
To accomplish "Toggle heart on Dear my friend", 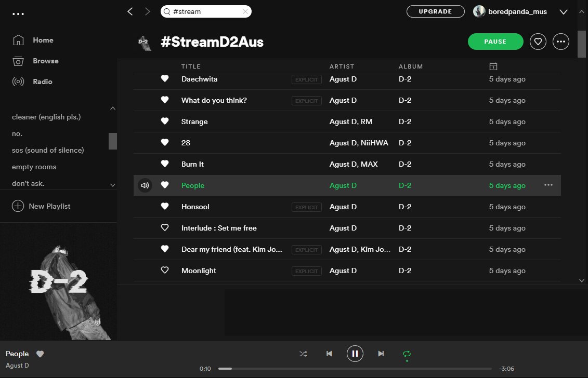I will 165,249.
